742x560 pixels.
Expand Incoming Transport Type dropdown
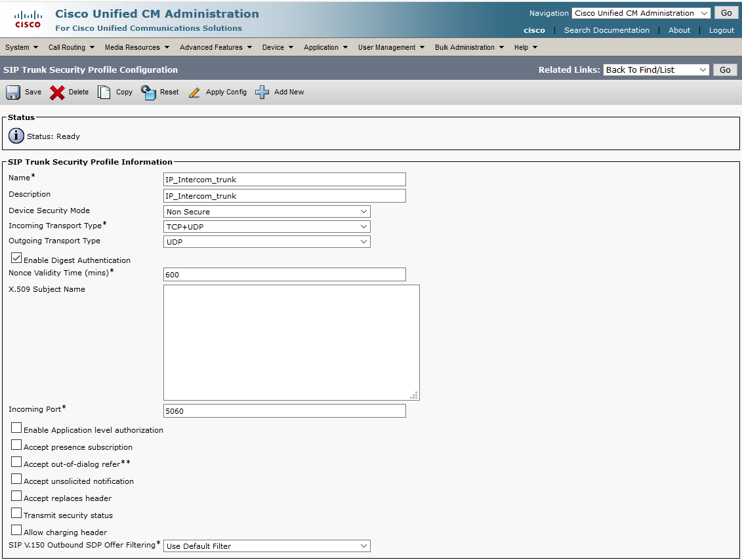click(266, 227)
